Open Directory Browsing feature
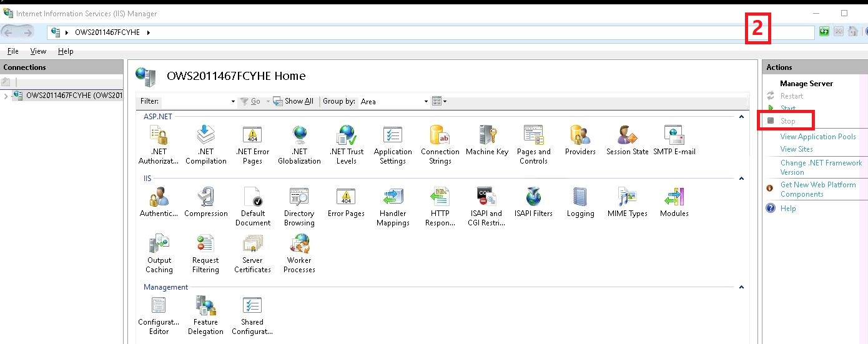 pyautogui.click(x=299, y=206)
